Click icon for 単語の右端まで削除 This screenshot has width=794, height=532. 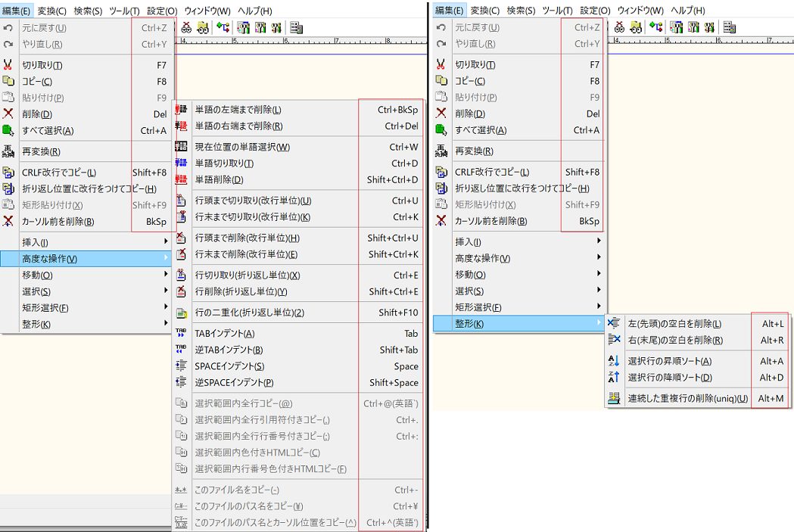point(182,126)
